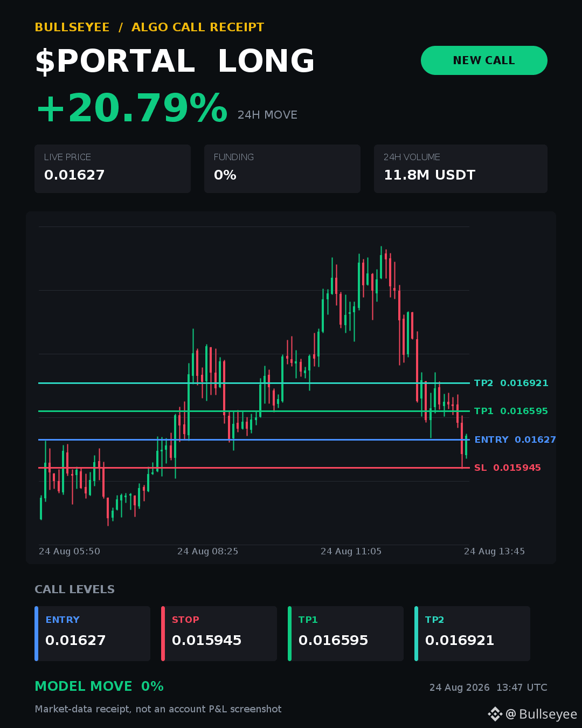582x728 pixels.
Task: Click the market-data receipt disclaimer text
Action: (x=158, y=709)
